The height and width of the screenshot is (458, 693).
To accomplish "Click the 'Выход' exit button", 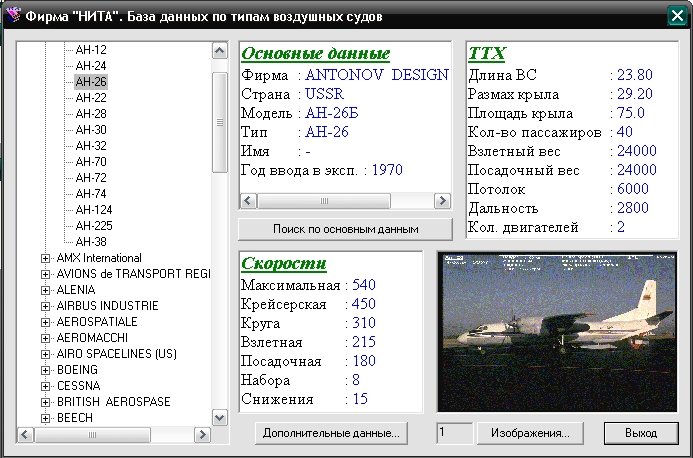I will pyautogui.click(x=641, y=433).
